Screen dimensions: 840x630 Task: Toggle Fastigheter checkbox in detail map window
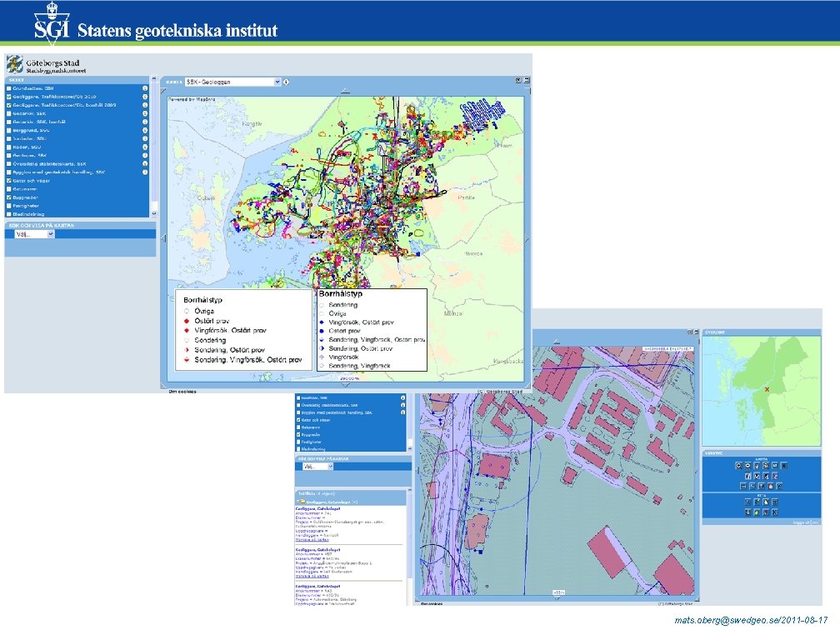[x=299, y=442]
